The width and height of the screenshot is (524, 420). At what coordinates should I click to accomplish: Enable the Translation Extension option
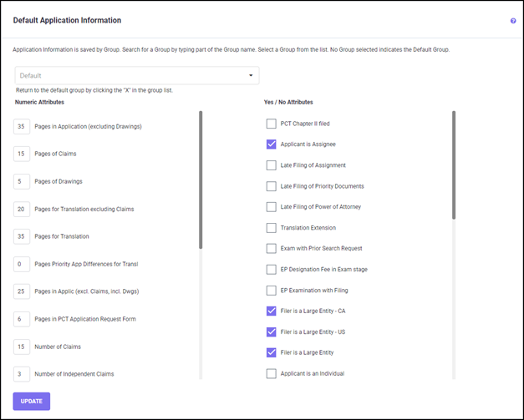271,228
